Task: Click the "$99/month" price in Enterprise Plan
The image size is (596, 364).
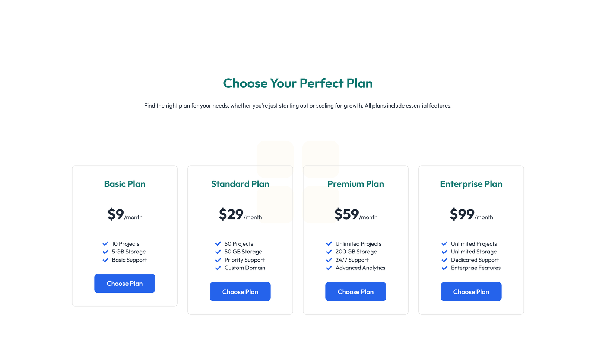Action: click(471, 215)
